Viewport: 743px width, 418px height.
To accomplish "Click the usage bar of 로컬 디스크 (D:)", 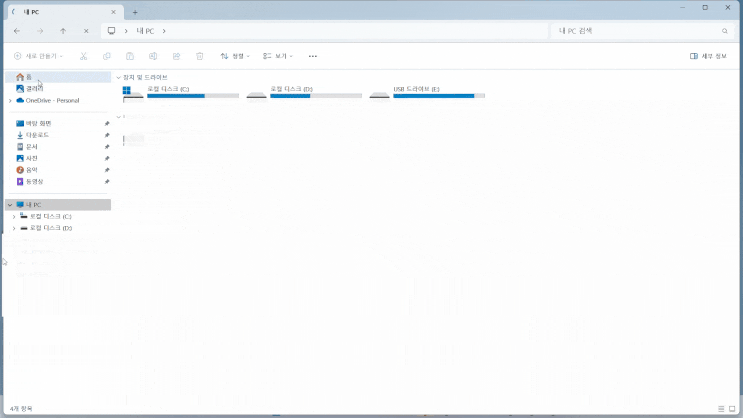I will point(316,96).
